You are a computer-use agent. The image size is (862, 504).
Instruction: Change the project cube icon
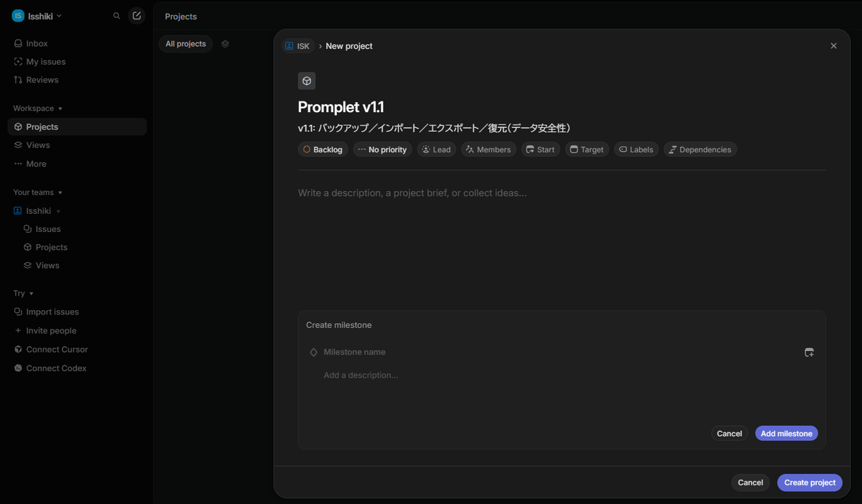tap(307, 81)
